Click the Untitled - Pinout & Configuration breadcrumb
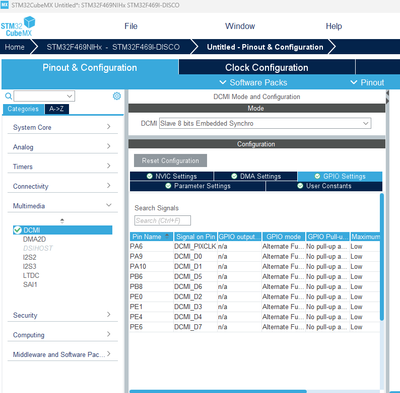This screenshot has width=400, height=393. coord(265,47)
